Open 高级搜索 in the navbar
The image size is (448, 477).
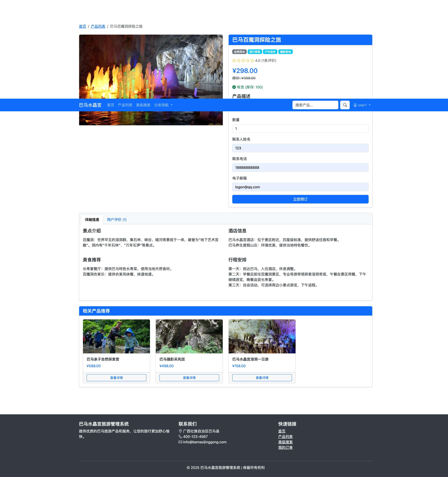click(143, 105)
